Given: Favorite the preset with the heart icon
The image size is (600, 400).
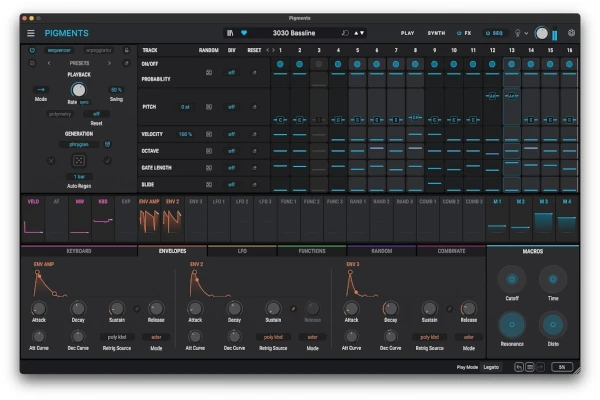Looking at the screenshot, I should (244, 33).
